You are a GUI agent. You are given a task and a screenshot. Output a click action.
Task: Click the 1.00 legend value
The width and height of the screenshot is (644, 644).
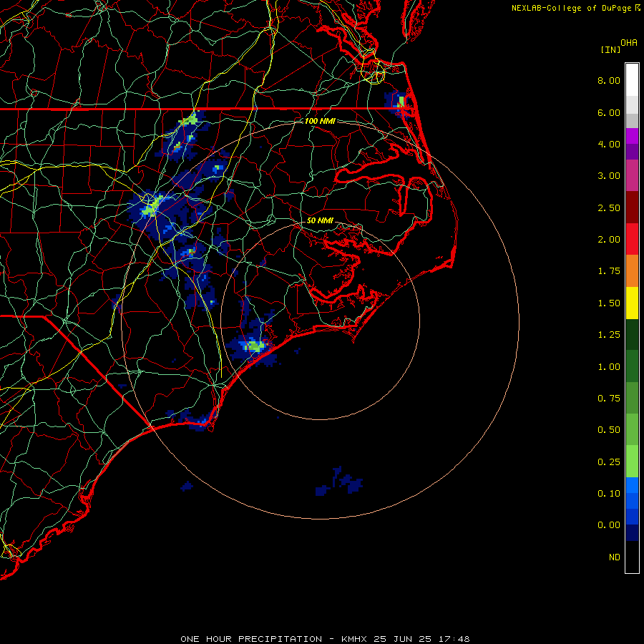pyautogui.click(x=609, y=367)
